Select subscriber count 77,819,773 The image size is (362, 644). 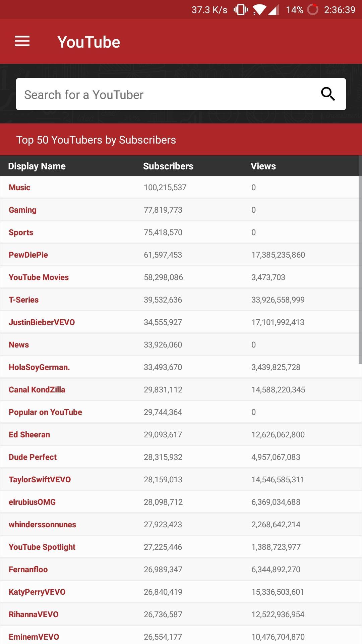pyautogui.click(x=163, y=210)
